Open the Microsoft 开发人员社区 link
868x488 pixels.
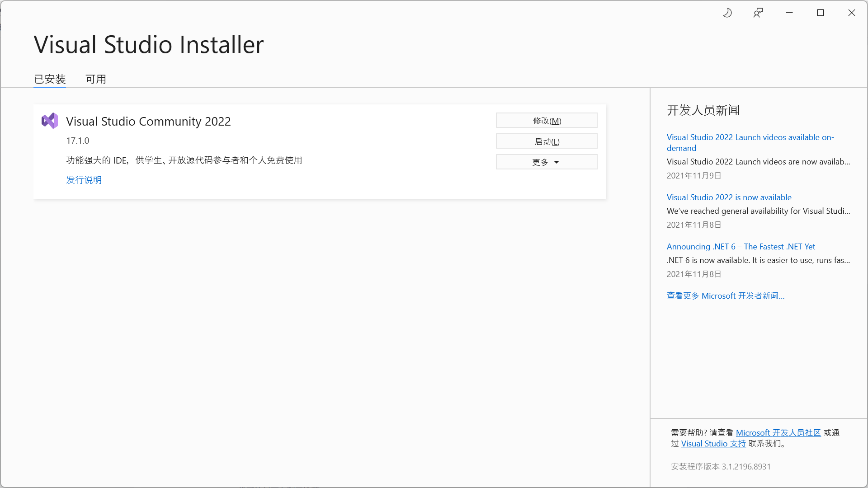[x=778, y=432]
